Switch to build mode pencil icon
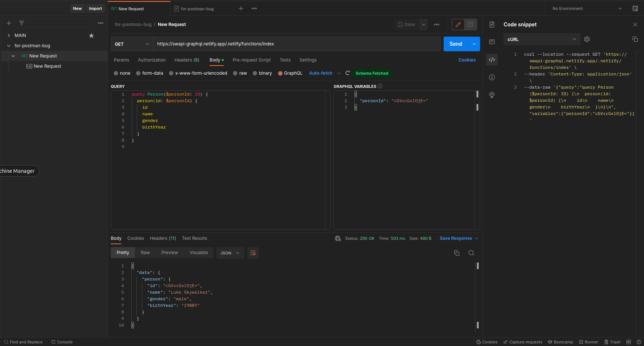 (x=458, y=25)
